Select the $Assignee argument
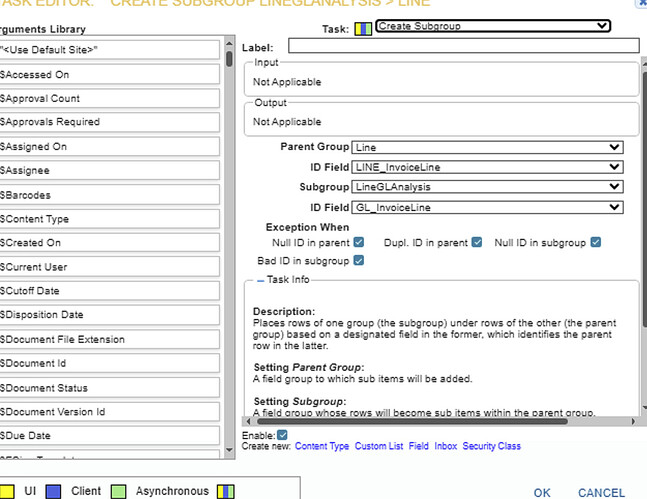 pyautogui.click(x=109, y=170)
